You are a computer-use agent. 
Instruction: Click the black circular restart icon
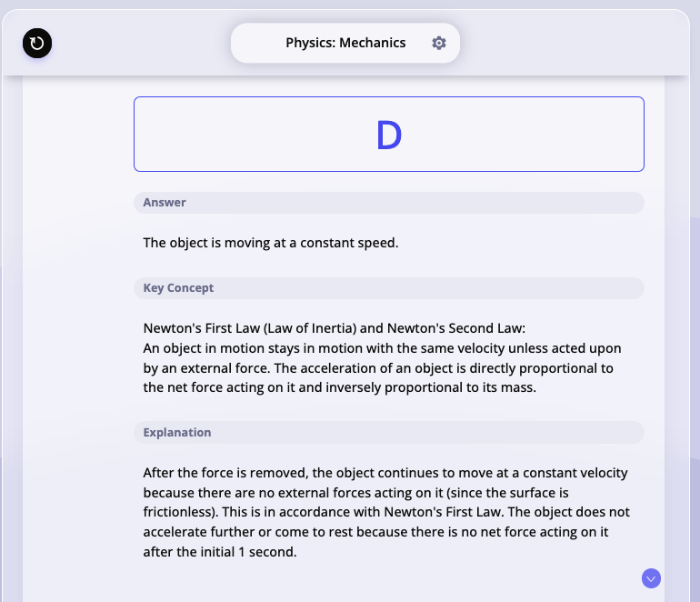(37, 44)
